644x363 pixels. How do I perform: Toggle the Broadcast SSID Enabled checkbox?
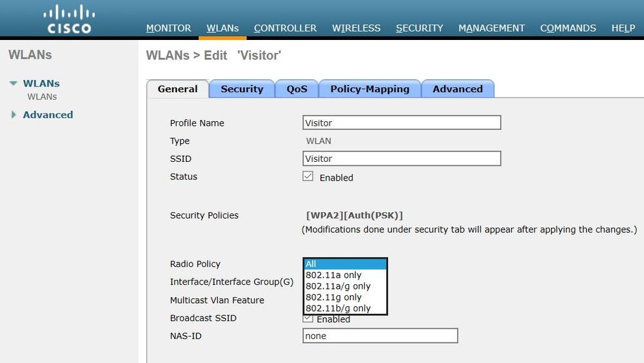point(307,319)
